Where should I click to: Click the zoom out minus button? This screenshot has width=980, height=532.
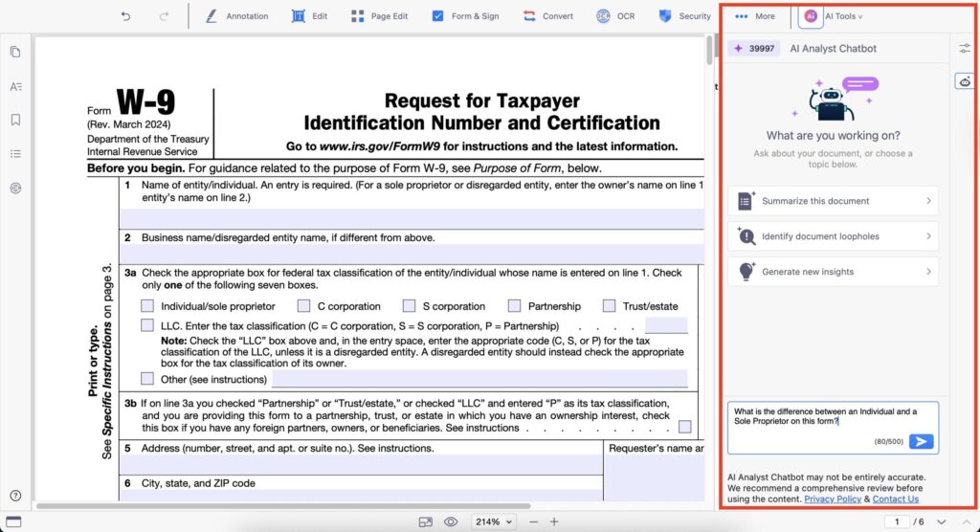point(533,522)
